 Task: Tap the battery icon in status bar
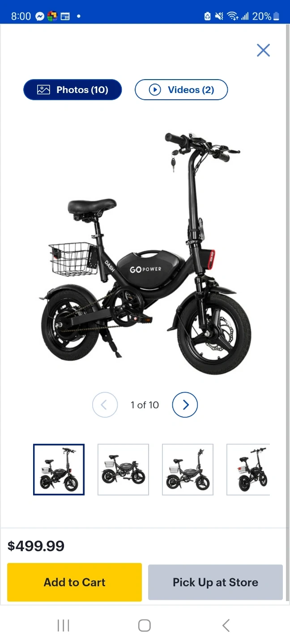point(276,17)
